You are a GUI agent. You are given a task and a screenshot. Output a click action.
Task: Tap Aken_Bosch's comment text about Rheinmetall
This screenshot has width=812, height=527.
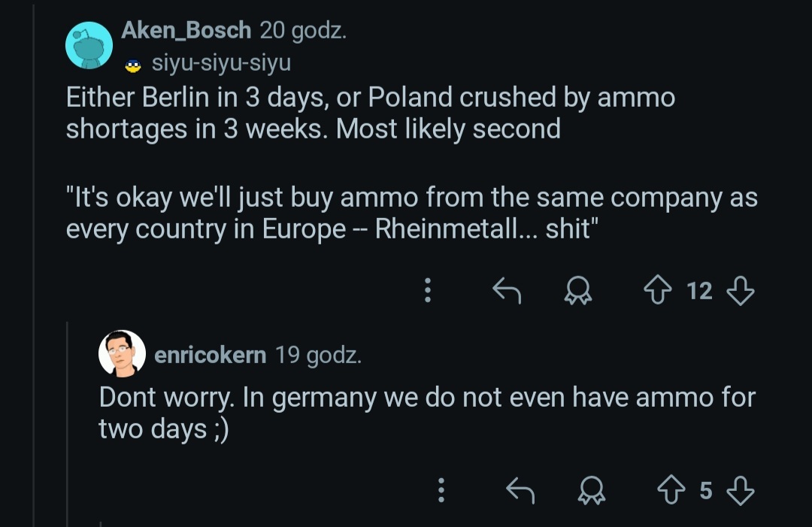click(411, 214)
